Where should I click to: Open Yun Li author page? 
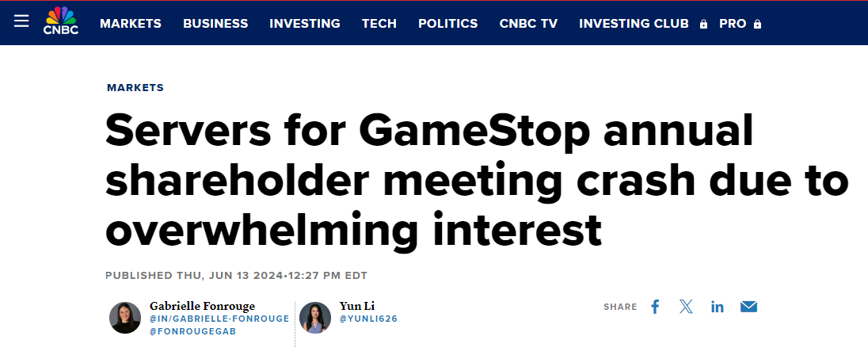point(357,306)
